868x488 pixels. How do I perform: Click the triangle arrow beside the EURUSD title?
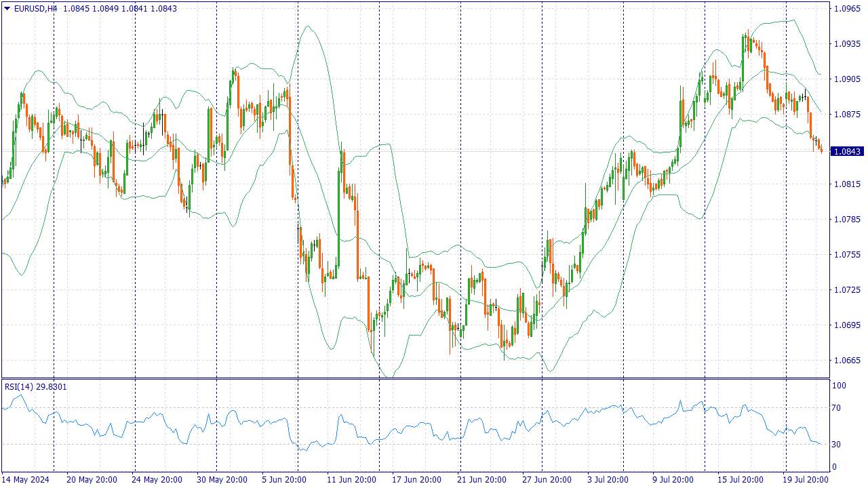[7, 9]
